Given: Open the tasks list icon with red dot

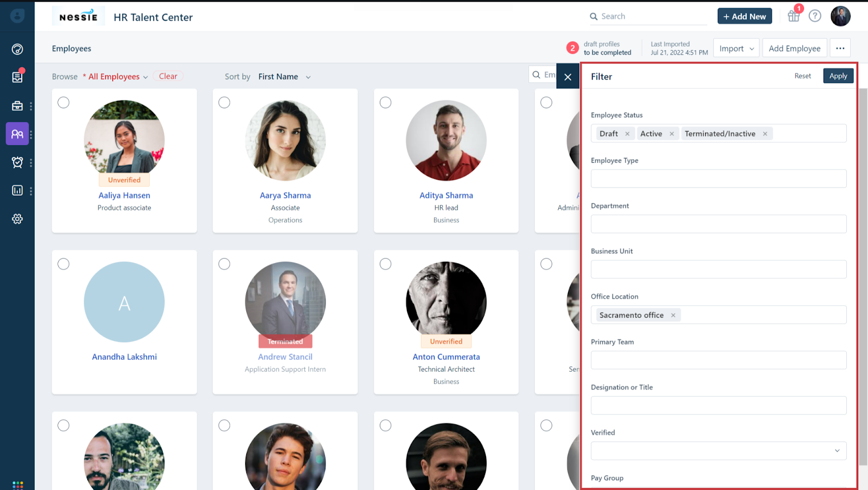Looking at the screenshot, I should 17,77.
